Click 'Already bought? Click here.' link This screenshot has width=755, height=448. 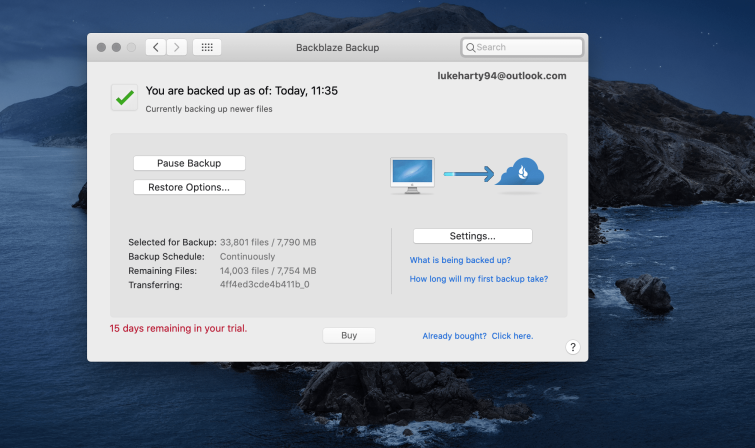478,336
